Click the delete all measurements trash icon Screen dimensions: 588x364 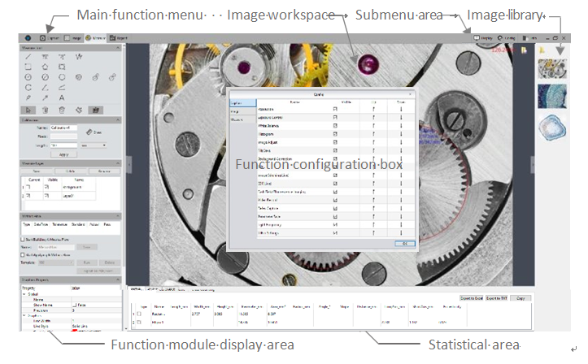pos(62,110)
